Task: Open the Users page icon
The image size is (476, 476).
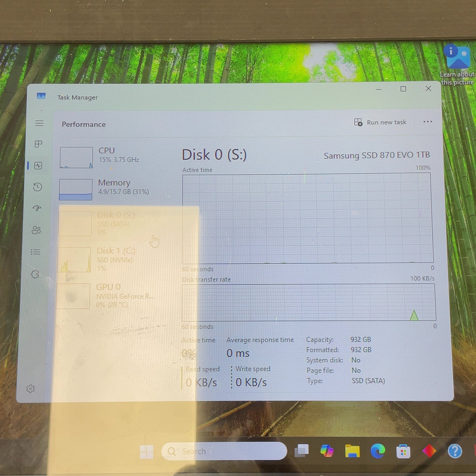Action: (x=36, y=230)
